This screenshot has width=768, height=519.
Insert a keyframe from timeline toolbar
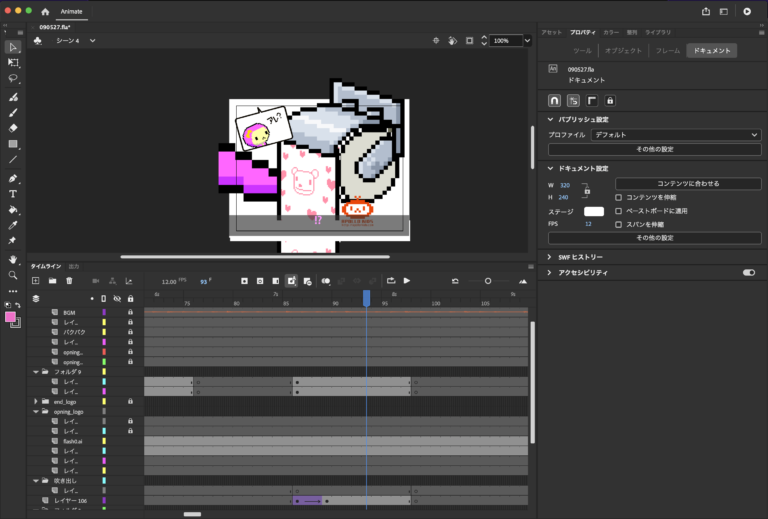pos(244,281)
